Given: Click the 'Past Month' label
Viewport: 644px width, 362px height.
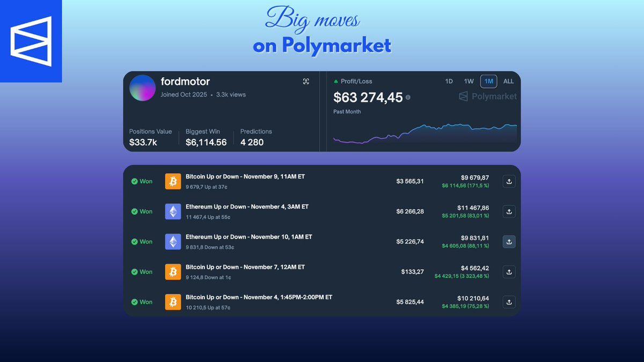Looking at the screenshot, I should click(x=347, y=112).
